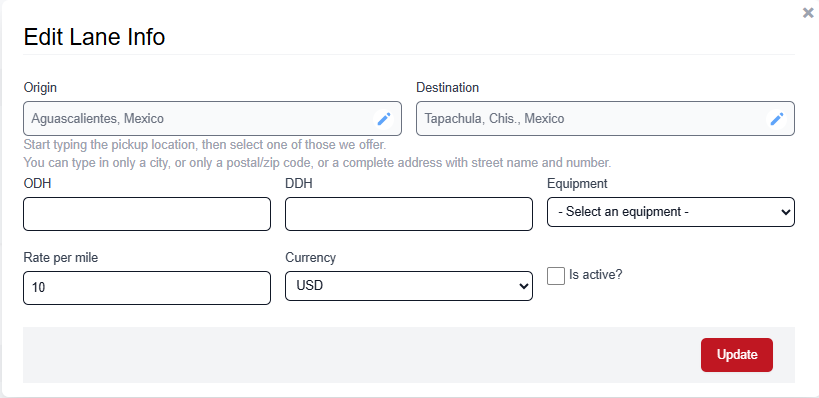819x398 pixels.
Task: Click the "ODH" label
Action: tap(37, 184)
